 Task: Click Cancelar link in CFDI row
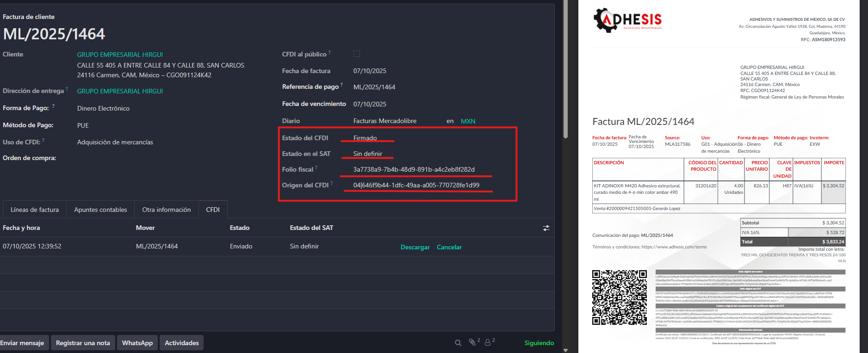coord(449,247)
